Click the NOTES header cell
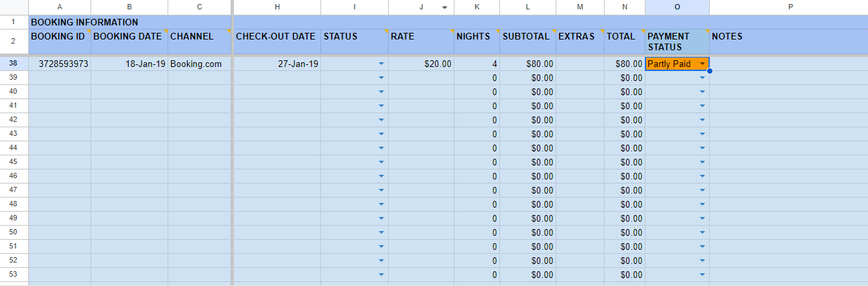 click(789, 42)
